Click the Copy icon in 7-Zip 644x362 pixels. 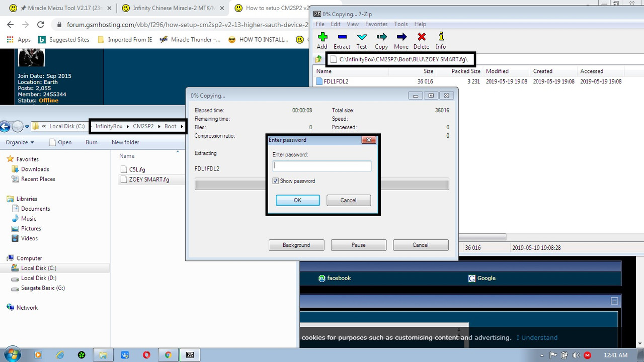pyautogui.click(x=381, y=40)
